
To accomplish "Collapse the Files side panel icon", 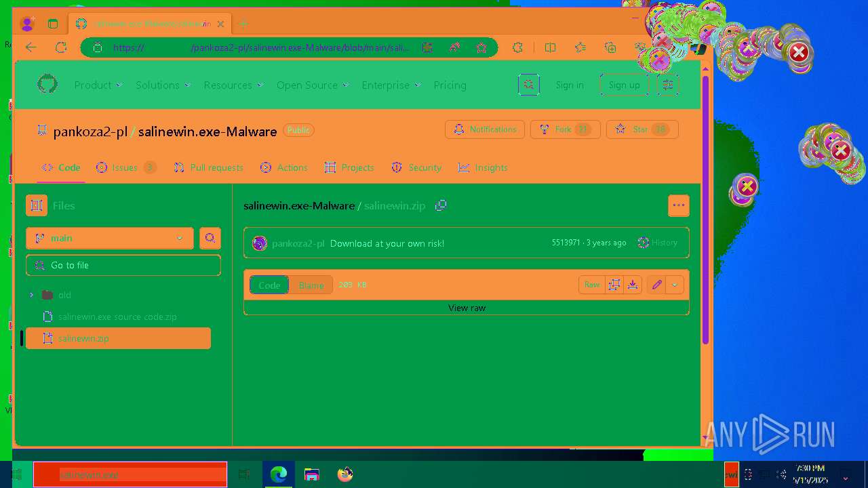I will coord(37,205).
